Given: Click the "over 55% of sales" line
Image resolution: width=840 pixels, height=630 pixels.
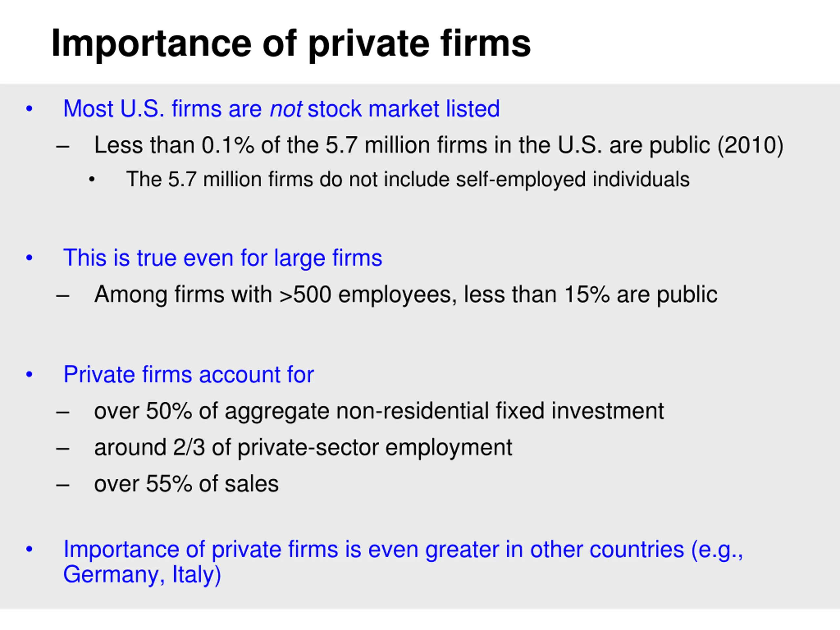Looking at the screenshot, I should point(186,484).
